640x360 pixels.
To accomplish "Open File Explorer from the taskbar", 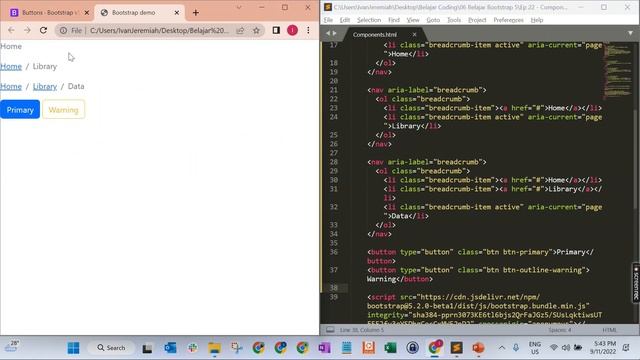I will click(x=214, y=348).
